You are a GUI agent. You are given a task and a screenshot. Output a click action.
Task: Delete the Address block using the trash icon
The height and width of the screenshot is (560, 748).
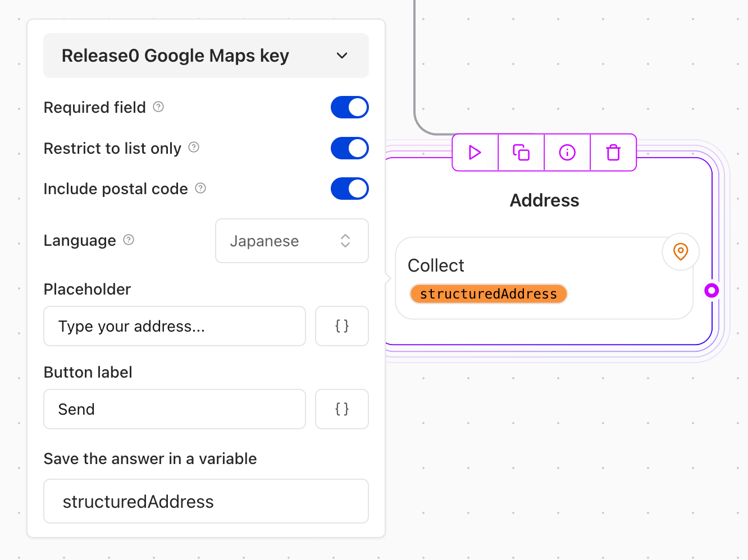pos(613,152)
